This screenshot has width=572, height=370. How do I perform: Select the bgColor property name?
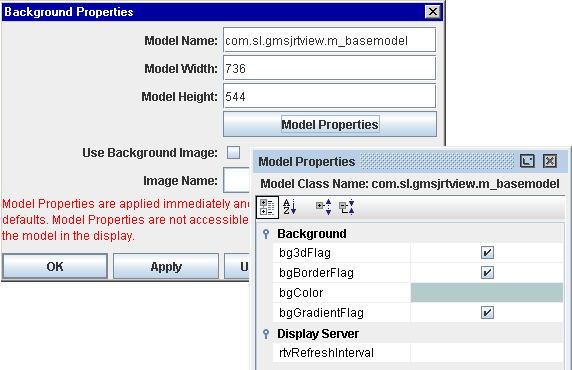301,293
